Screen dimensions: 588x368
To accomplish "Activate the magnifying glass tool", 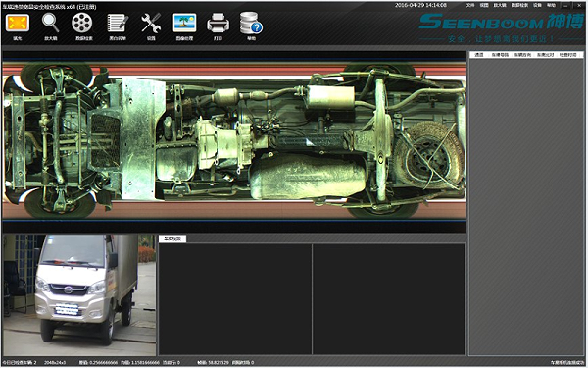I will click(x=50, y=24).
